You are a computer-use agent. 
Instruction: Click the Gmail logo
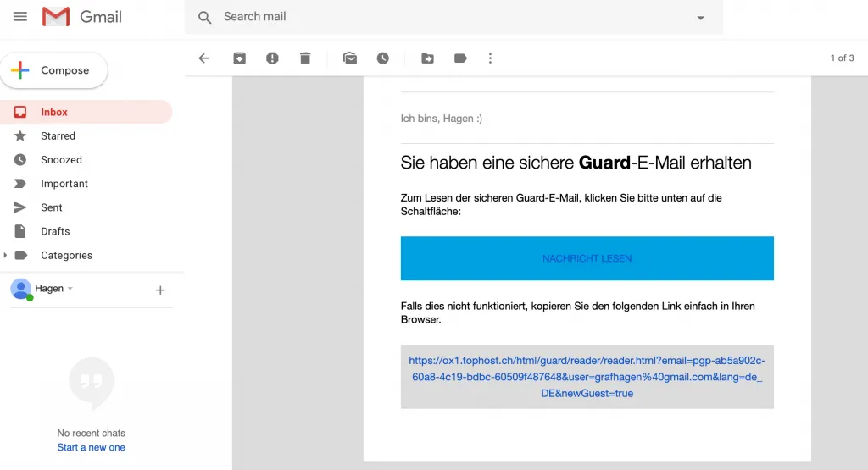(x=82, y=17)
